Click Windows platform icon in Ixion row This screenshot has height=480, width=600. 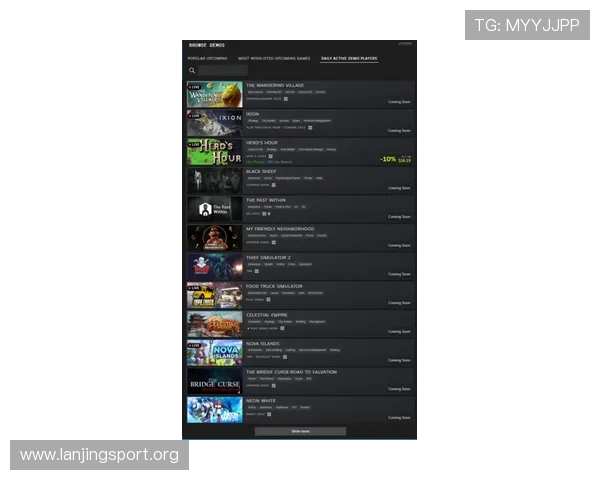310,127
